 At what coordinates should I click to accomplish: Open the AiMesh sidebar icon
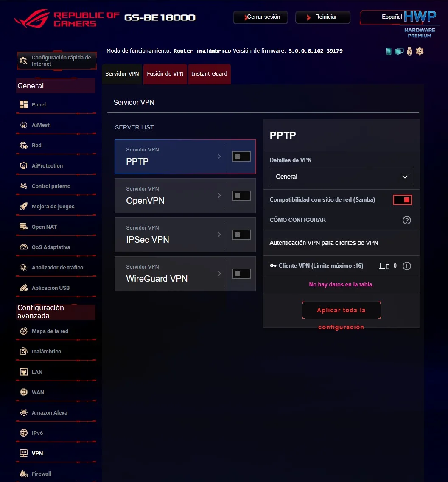[24, 125]
